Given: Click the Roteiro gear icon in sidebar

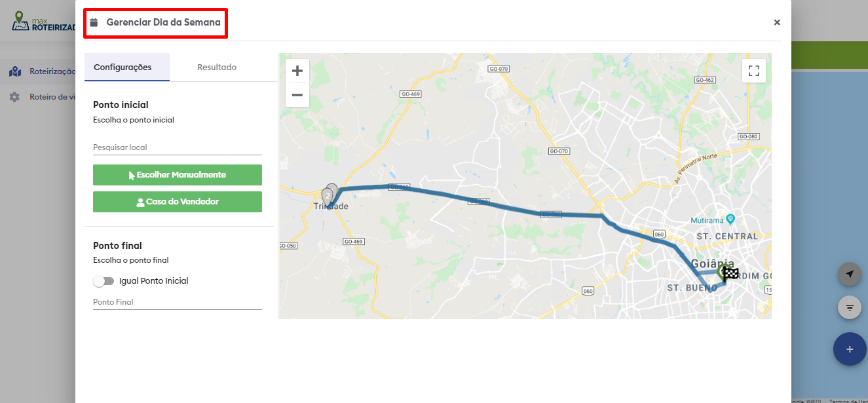Looking at the screenshot, I should pyautogui.click(x=14, y=97).
